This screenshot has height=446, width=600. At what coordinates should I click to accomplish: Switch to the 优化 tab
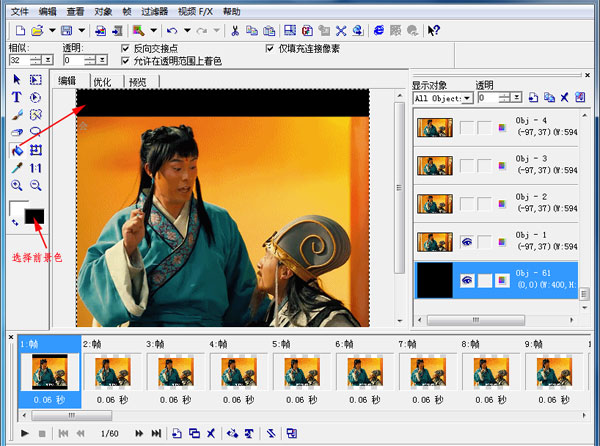click(x=102, y=82)
